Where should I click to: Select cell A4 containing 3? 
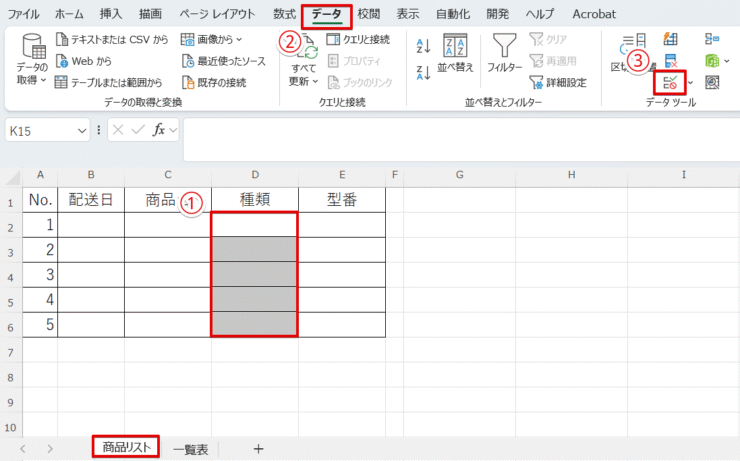point(40,275)
